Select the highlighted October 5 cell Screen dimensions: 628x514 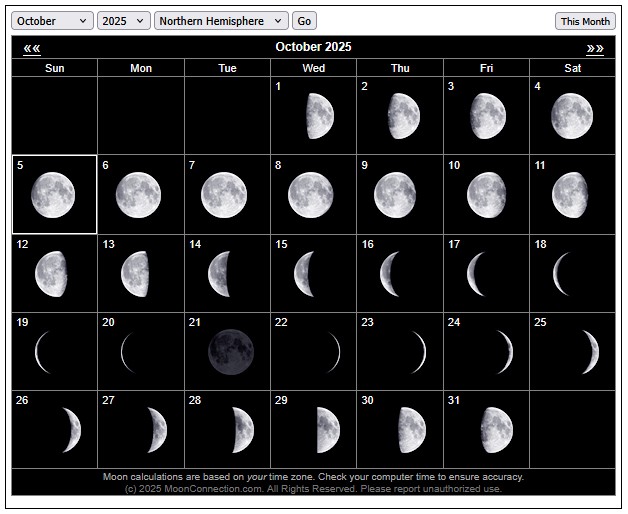tap(54, 194)
